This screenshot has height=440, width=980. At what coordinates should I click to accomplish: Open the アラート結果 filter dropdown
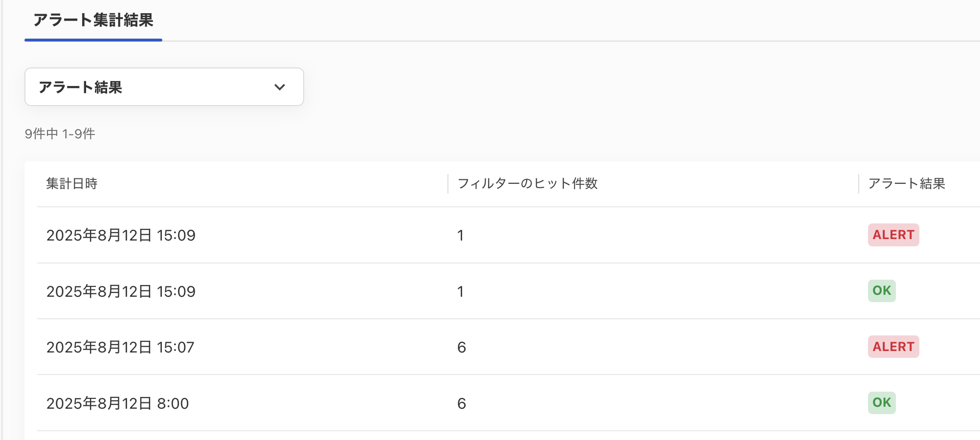pos(164,87)
